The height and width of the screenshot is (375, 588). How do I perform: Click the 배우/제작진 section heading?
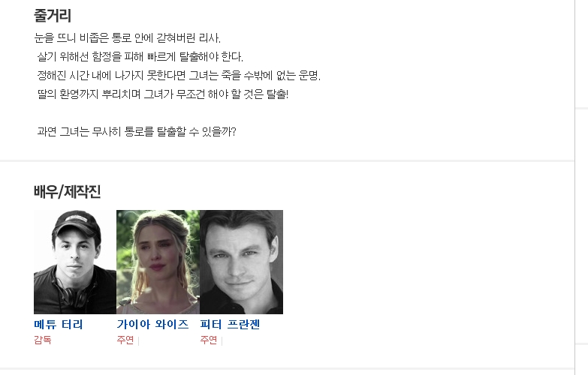click(x=67, y=191)
